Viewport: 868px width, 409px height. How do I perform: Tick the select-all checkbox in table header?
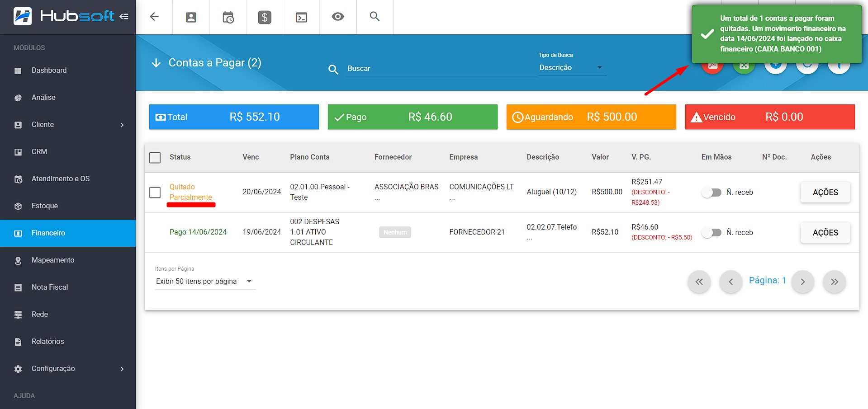point(155,158)
